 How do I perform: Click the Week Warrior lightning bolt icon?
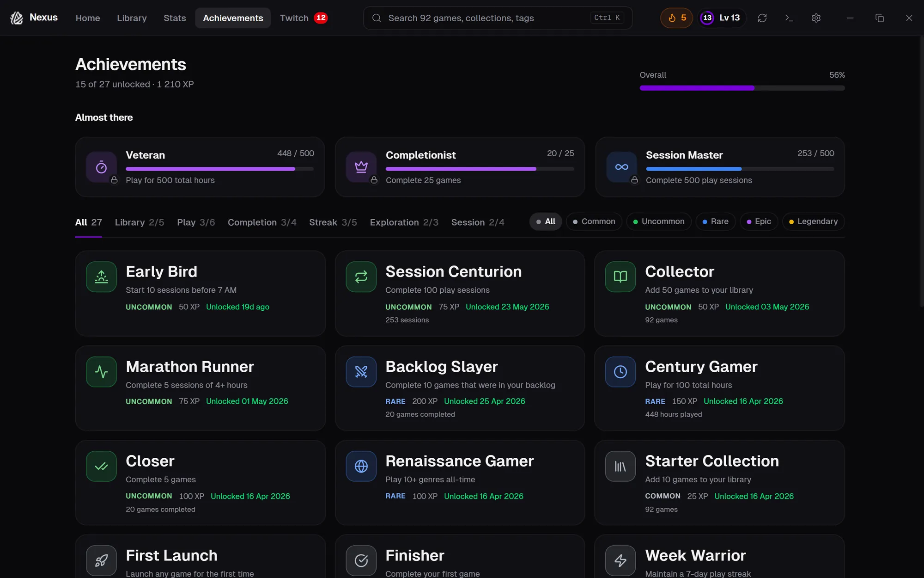[620, 561]
